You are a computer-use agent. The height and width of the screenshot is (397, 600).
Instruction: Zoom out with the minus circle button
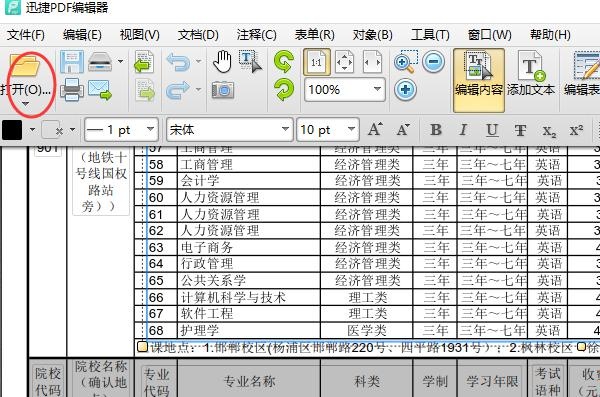(x=434, y=62)
